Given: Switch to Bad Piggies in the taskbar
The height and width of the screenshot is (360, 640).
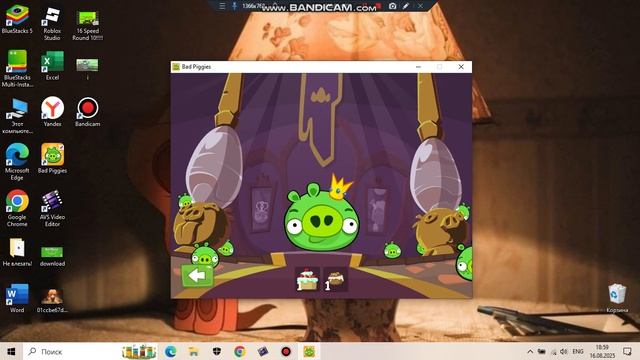Looking at the screenshot, I should [309, 351].
